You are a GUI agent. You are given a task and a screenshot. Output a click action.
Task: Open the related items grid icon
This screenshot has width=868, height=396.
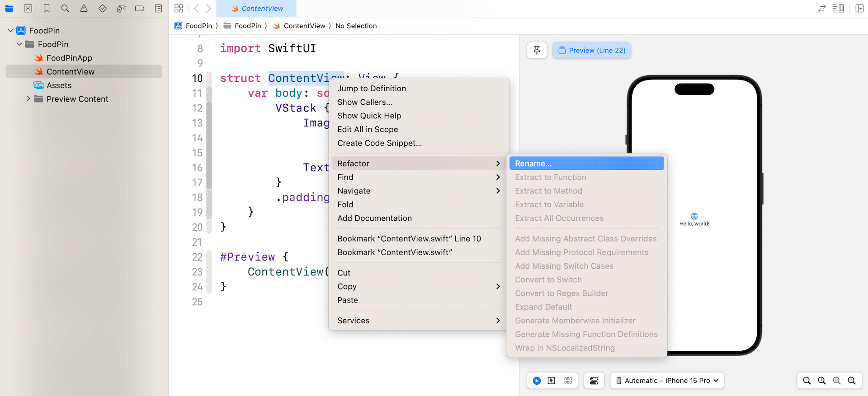(179, 8)
